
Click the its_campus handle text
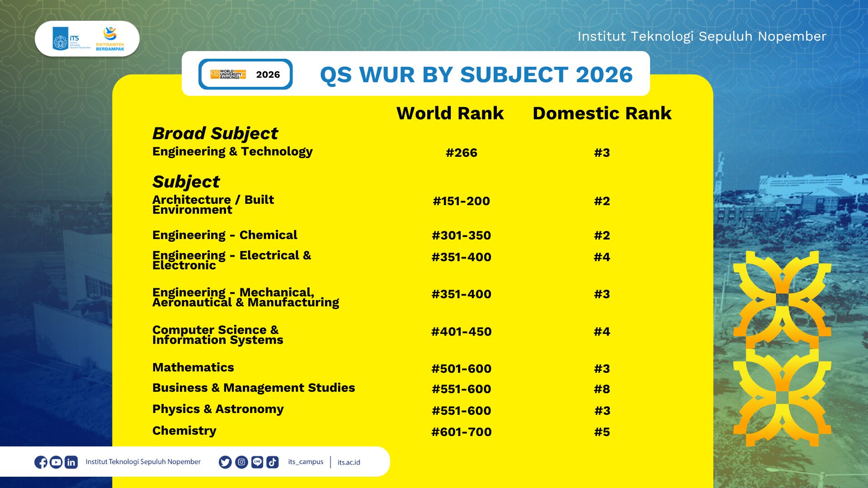click(306, 462)
